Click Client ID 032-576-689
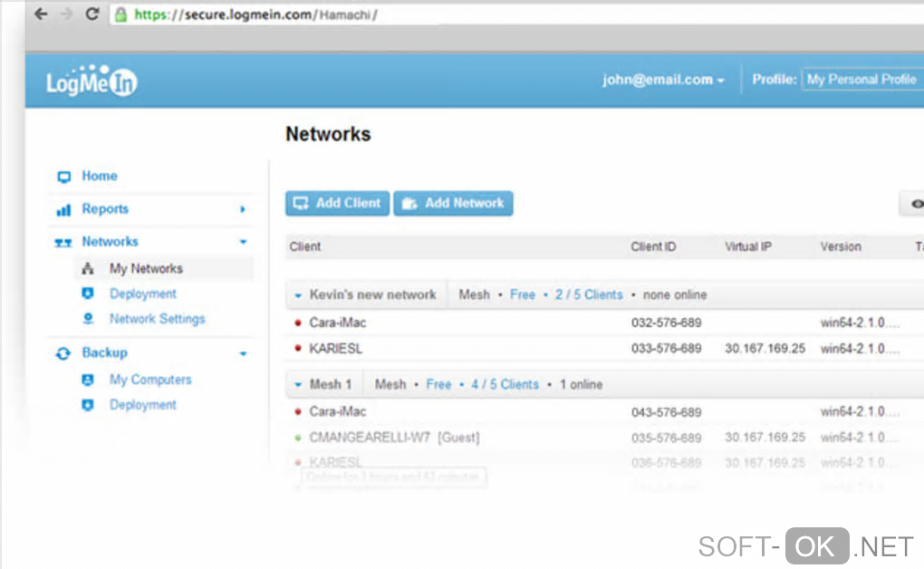 pos(667,323)
